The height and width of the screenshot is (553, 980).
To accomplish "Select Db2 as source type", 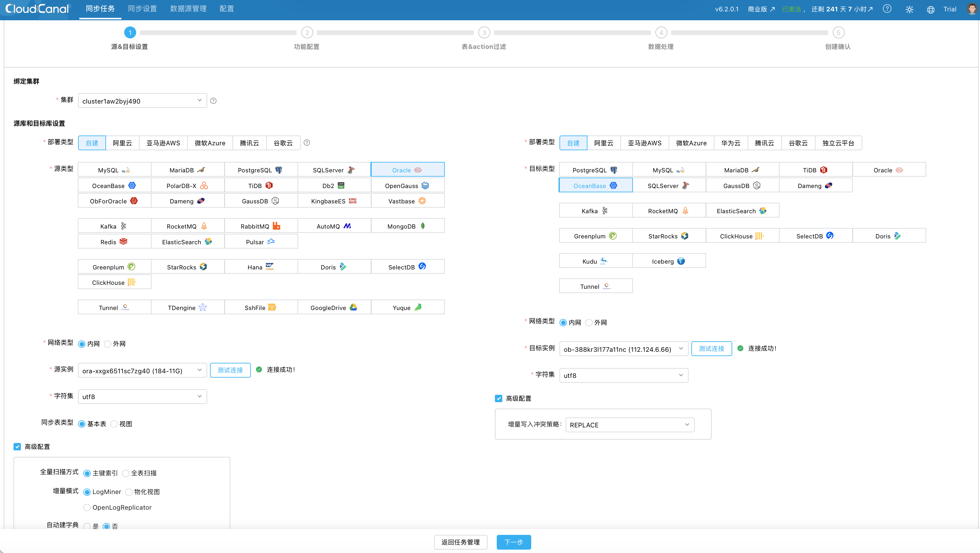I will 334,185.
